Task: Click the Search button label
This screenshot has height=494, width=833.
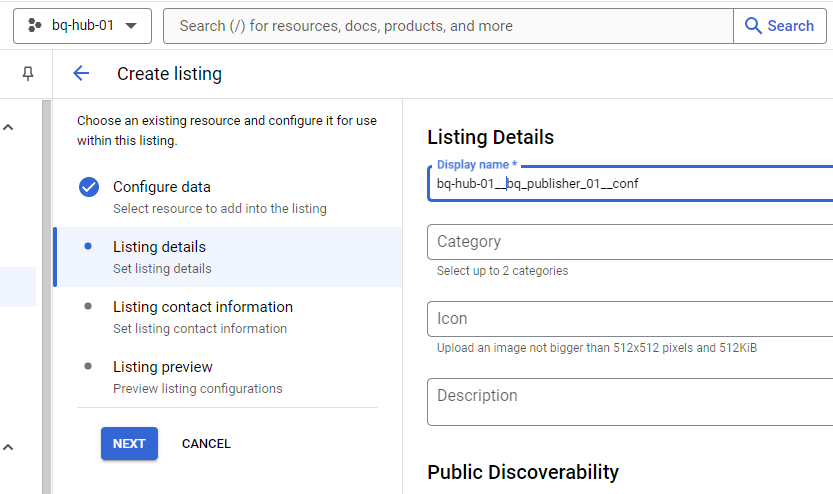Action: coord(790,26)
